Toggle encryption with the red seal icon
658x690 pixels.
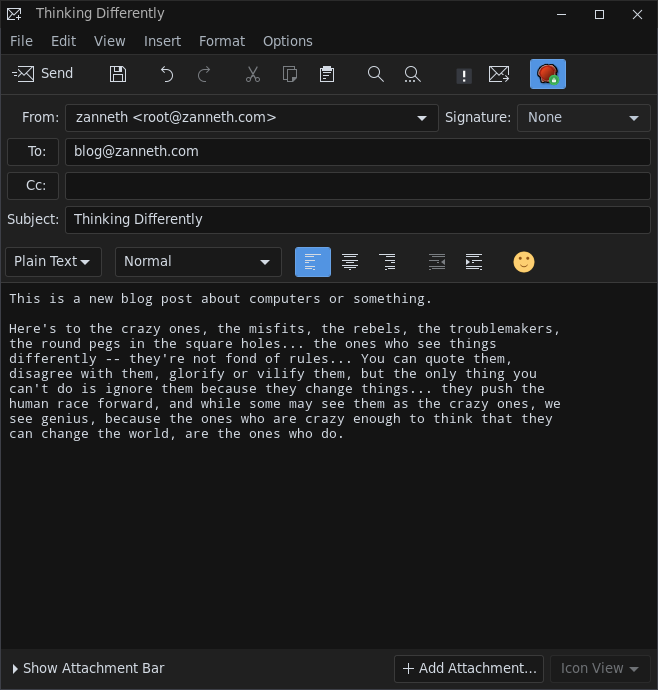[x=548, y=74]
